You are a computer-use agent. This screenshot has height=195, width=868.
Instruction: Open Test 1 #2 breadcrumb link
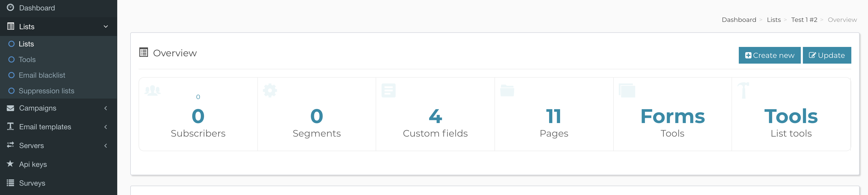(804, 20)
